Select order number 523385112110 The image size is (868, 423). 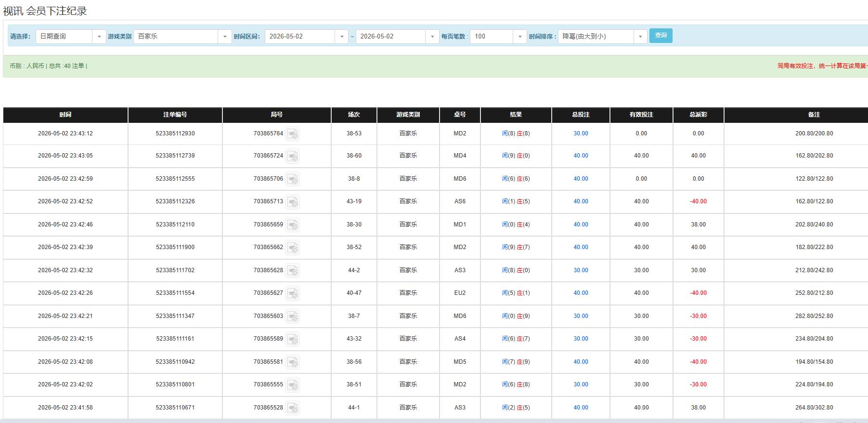coord(175,225)
